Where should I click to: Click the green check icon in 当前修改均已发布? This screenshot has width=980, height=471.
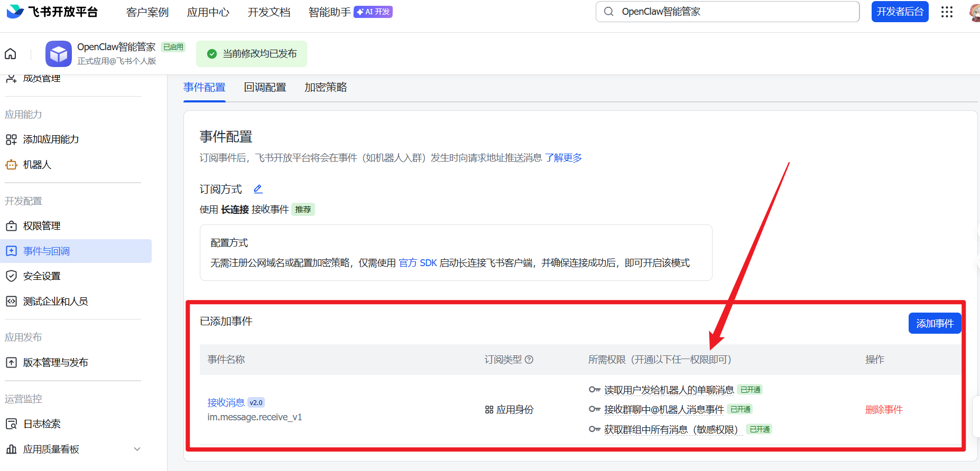tap(212, 54)
